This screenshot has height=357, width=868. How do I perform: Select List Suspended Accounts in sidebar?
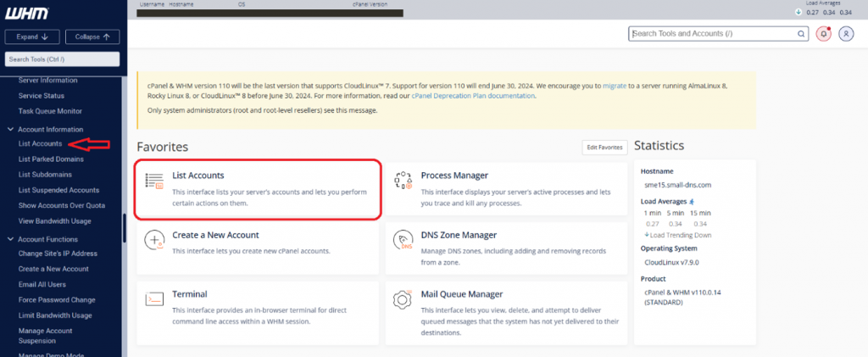click(58, 190)
